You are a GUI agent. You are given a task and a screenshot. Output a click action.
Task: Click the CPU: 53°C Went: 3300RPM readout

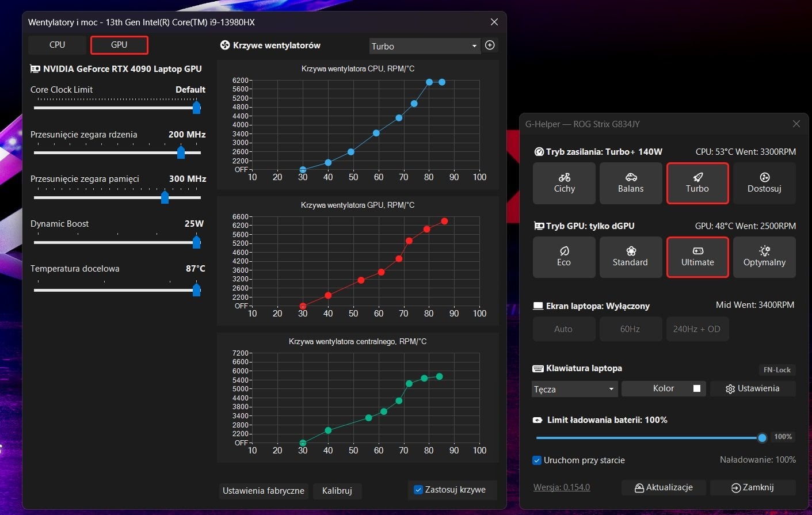point(746,152)
